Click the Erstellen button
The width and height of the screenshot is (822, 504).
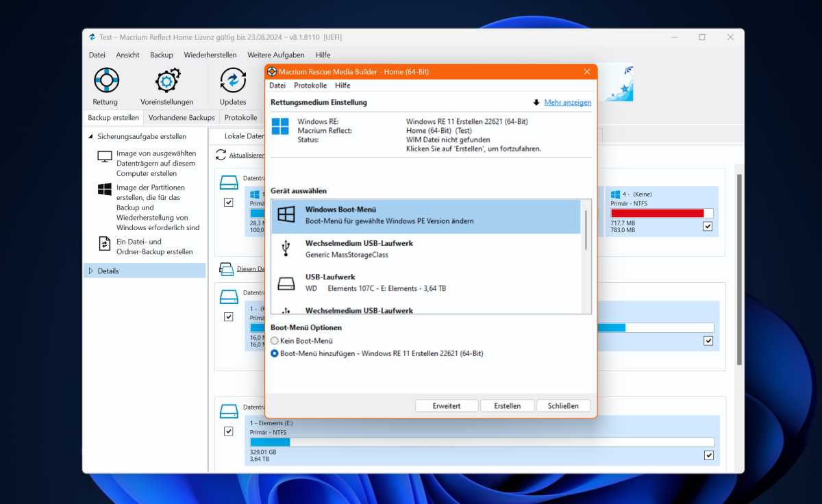(x=507, y=405)
